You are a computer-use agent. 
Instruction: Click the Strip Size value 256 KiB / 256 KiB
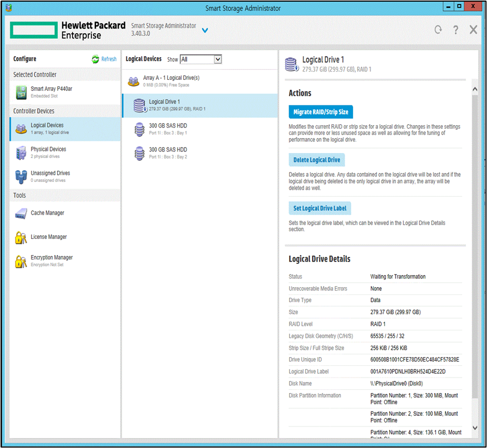pyautogui.click(x=388, y=348)
